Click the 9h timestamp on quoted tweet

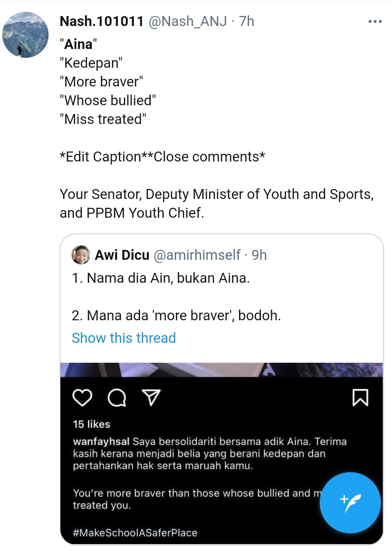259,255
